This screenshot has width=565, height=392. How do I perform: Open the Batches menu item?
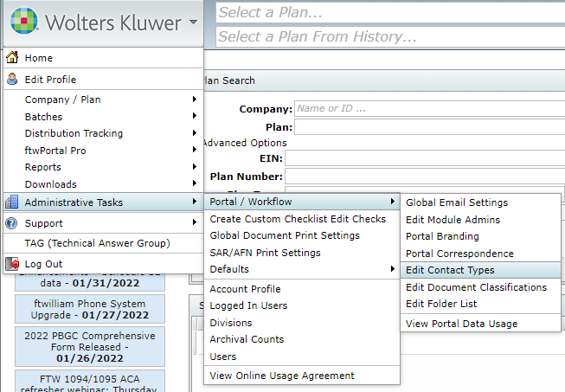(104, 116)
